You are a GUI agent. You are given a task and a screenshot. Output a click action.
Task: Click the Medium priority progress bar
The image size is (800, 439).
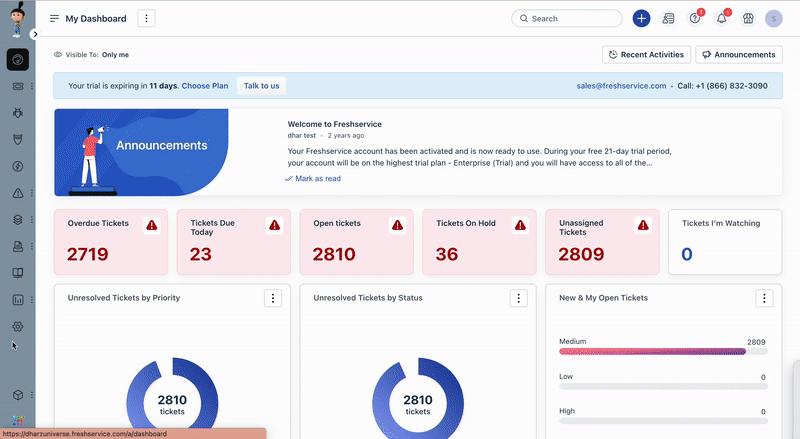[663, 352]
